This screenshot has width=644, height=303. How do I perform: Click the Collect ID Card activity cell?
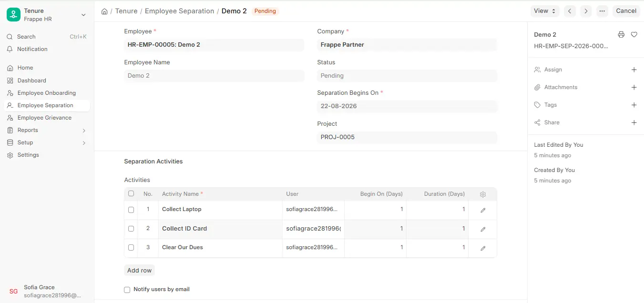(x=220, y=229)
